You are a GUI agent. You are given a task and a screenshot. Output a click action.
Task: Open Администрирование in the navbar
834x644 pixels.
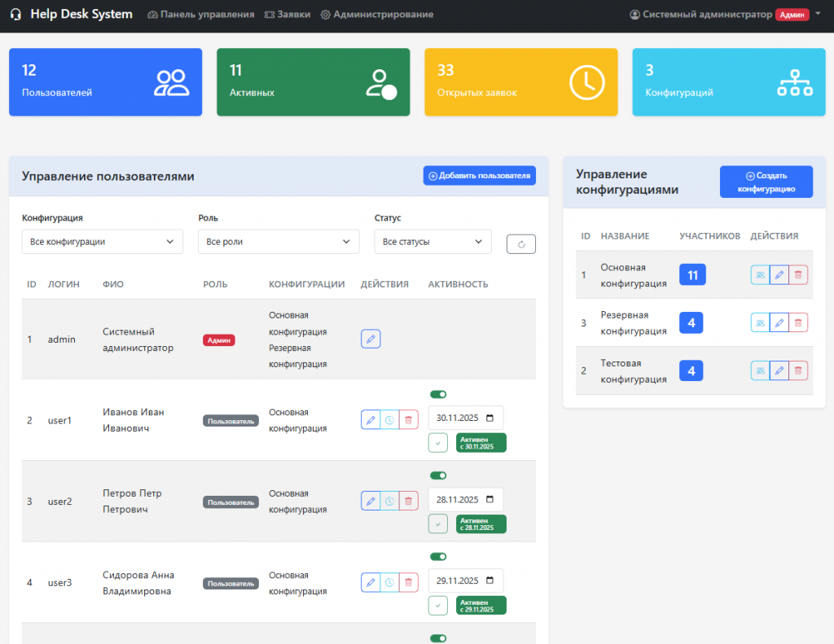[x=377, y=15]
